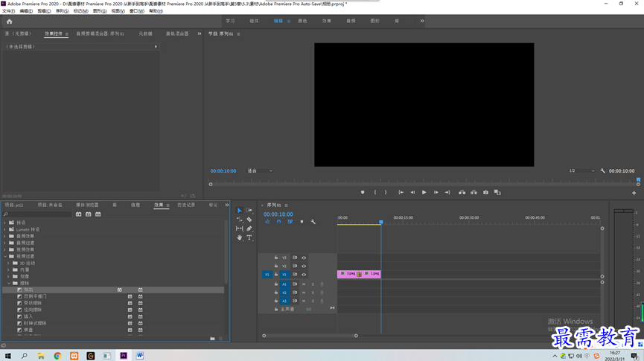Select the Pen tool
The image size is (644, 361).
coord(249,229)
